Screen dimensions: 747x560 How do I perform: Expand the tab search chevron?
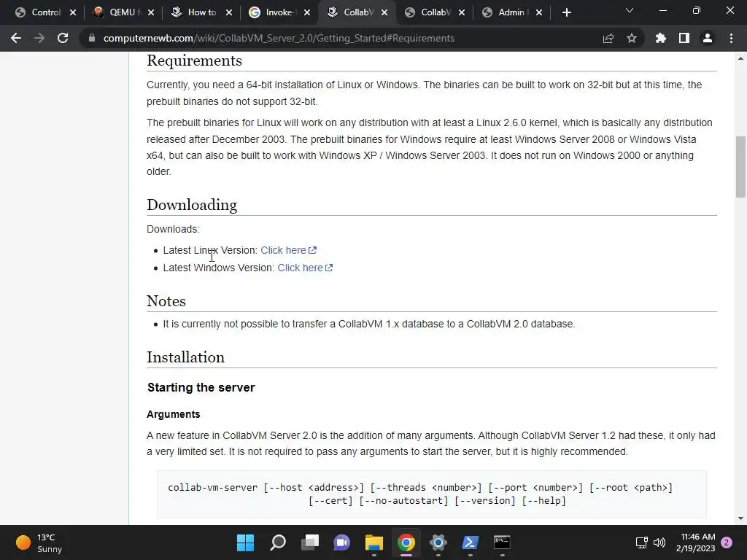tap(630, 10)
